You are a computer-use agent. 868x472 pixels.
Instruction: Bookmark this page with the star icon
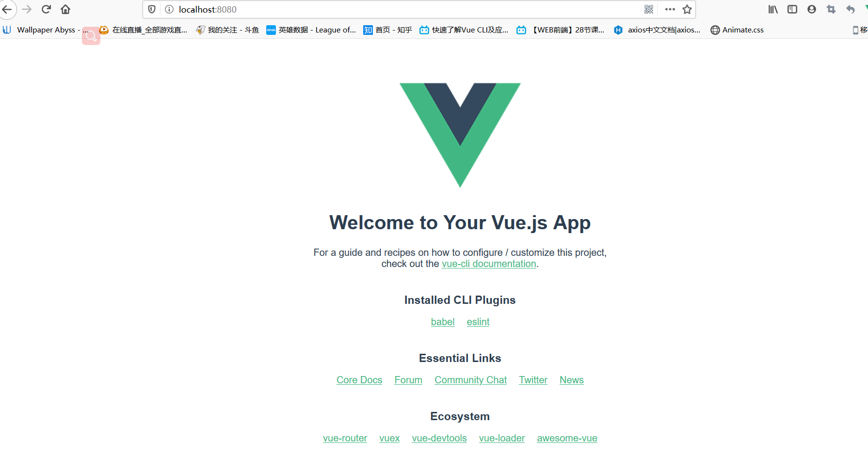click(687, 9)
